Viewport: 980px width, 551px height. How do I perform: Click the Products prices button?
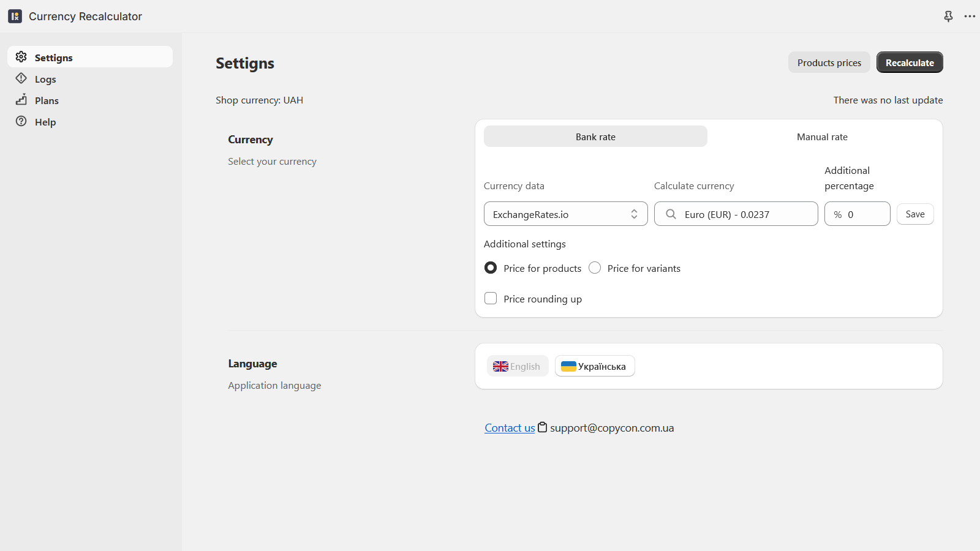click(x=829, y=62)
